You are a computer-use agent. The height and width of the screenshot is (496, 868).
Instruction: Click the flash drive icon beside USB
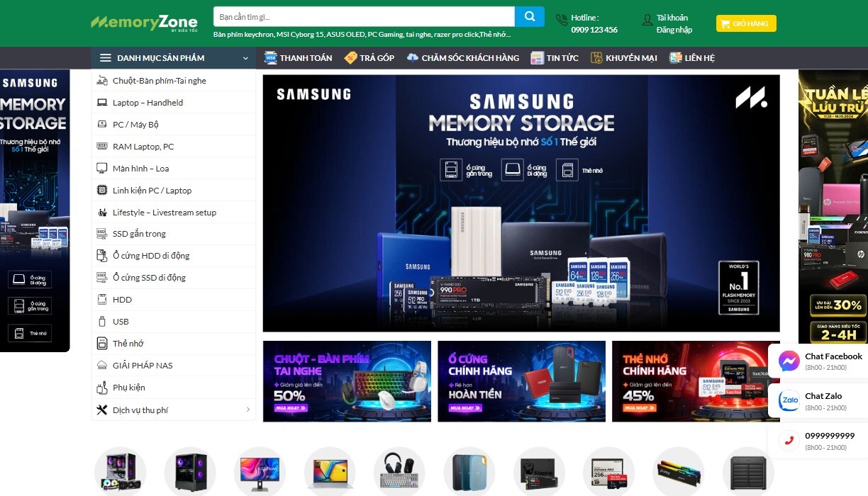tap(102, 322)
